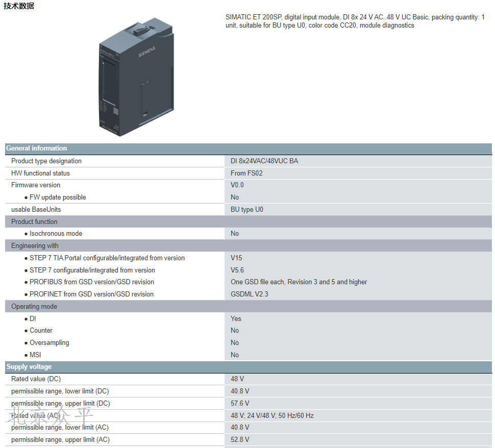The image size is (495, 448).
Task: Click the DI 8x24VAC/48VUC BA value
Action: [x=264, y=161]
